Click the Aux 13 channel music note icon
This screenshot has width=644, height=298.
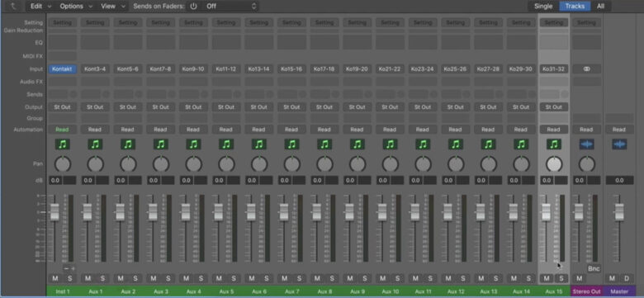(x=488, y=144)
